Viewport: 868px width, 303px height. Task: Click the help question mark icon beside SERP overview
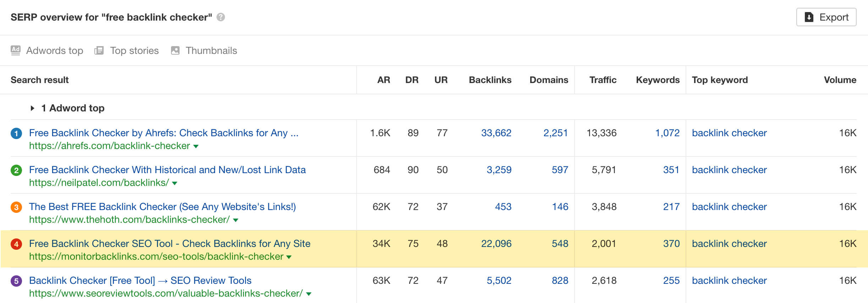[221, 17]
